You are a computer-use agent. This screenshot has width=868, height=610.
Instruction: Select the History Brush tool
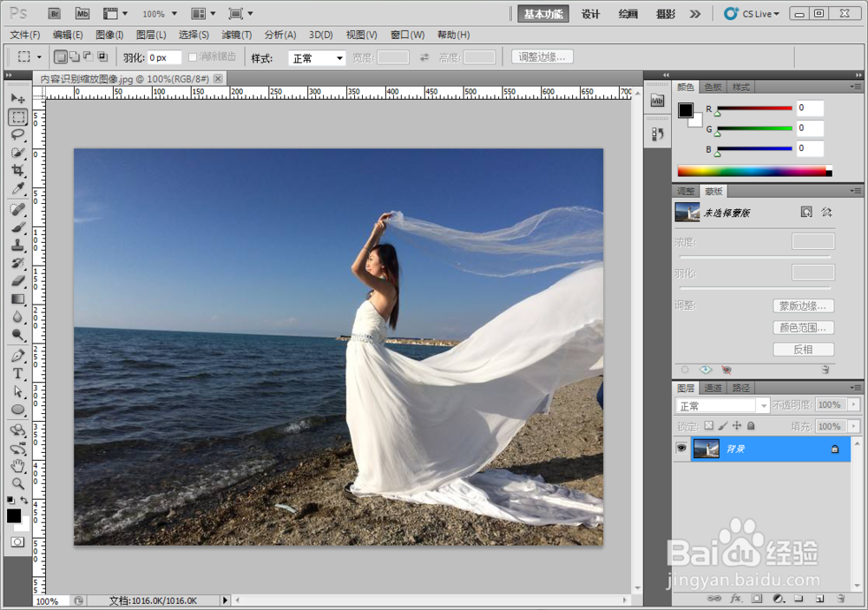[x=17, y=263]
